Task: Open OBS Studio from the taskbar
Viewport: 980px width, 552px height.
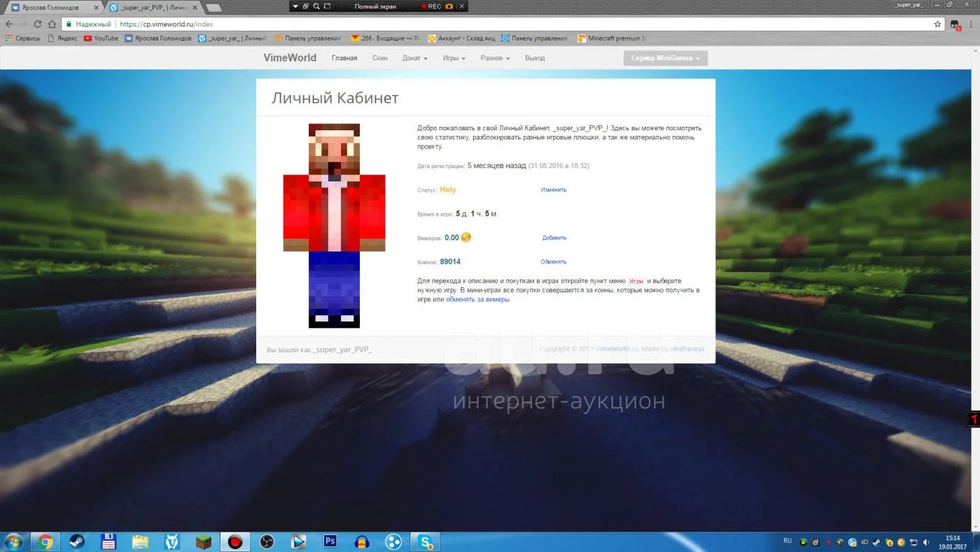Action: [x=267, y=541]
